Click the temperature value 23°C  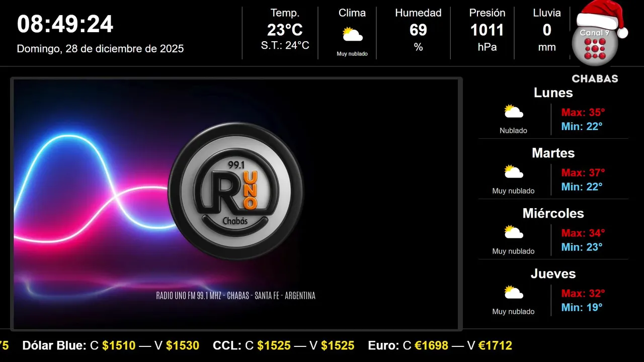(x=285, y=30)
